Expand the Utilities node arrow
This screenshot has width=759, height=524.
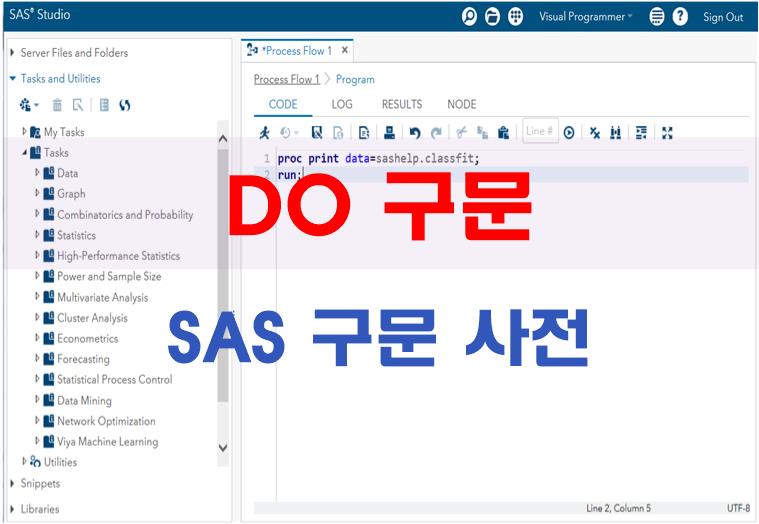(24, 461)
